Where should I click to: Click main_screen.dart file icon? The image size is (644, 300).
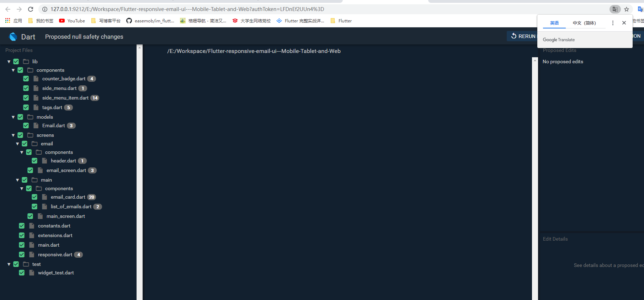point(40,216)
